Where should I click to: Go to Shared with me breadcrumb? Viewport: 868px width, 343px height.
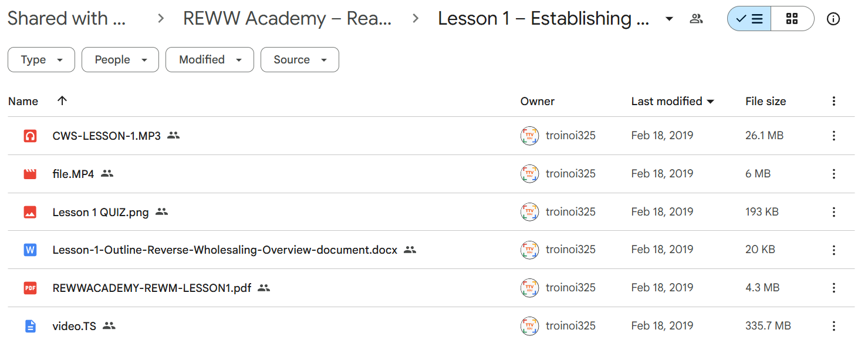(x=66, y=19)
